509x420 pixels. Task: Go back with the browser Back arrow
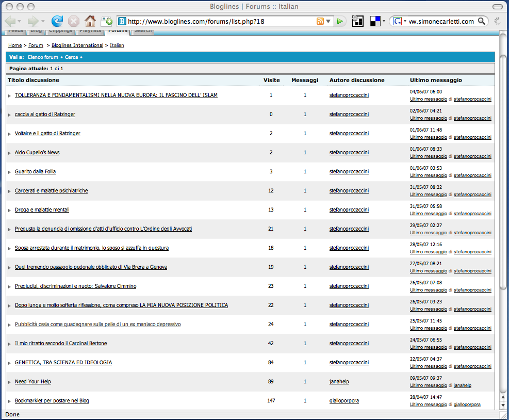tap(10, 22)
